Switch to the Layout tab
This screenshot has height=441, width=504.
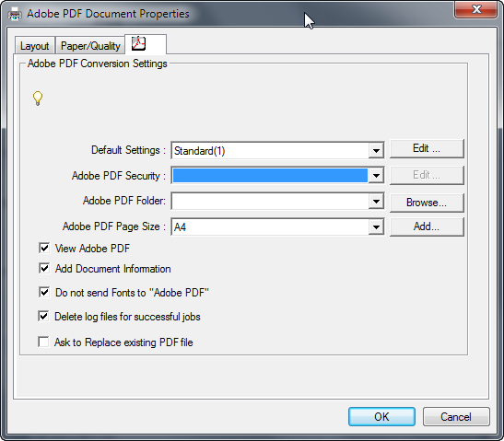pyautogui.click(x=35, y=46)
